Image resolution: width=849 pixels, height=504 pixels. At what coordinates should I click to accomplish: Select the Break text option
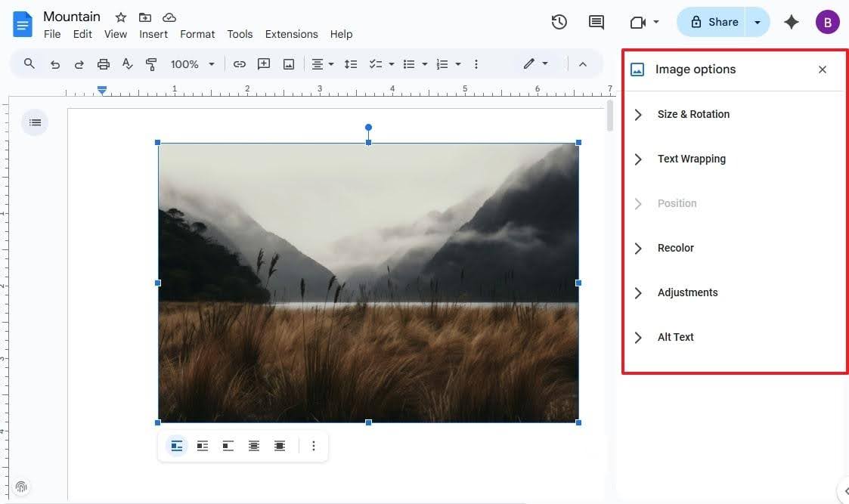coord(228,446)
